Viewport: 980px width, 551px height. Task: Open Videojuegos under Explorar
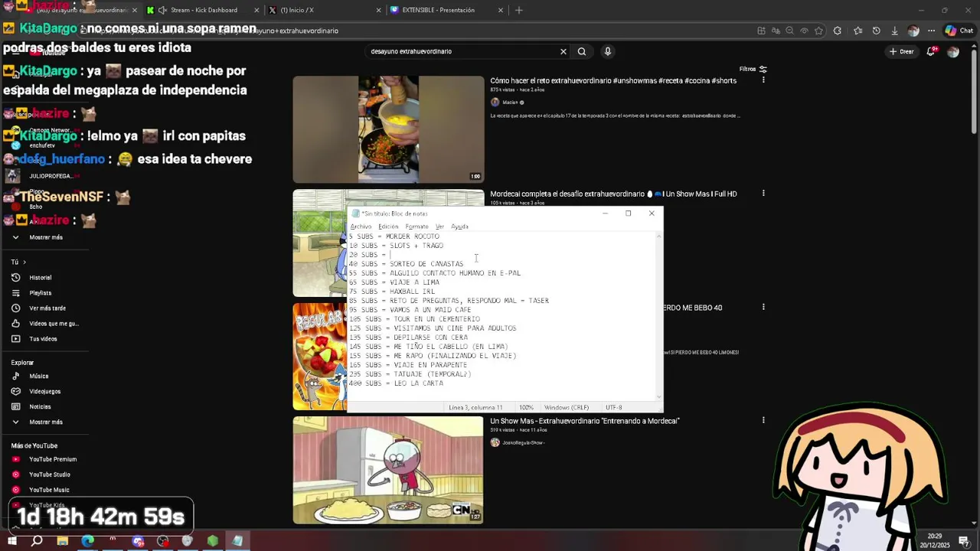pyautogui.click(x=44, y=392)
